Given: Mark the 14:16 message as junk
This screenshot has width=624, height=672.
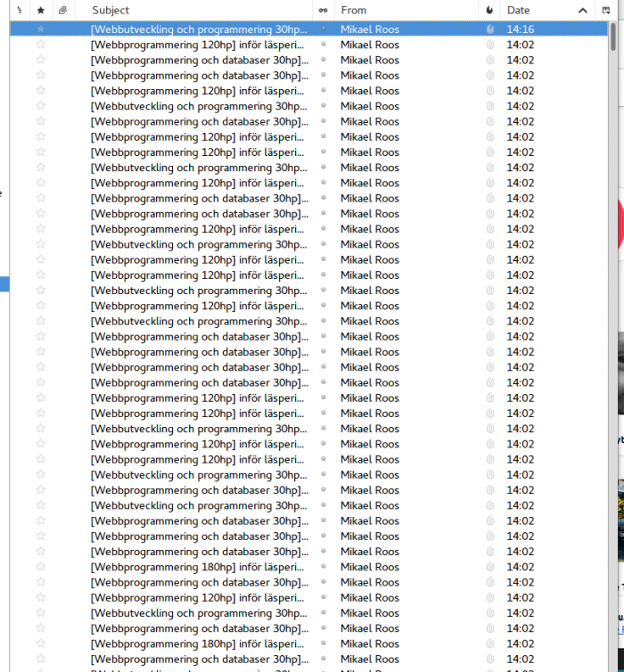Looking at the screenshot, I should pyautogui.click(x=490, y=29).
